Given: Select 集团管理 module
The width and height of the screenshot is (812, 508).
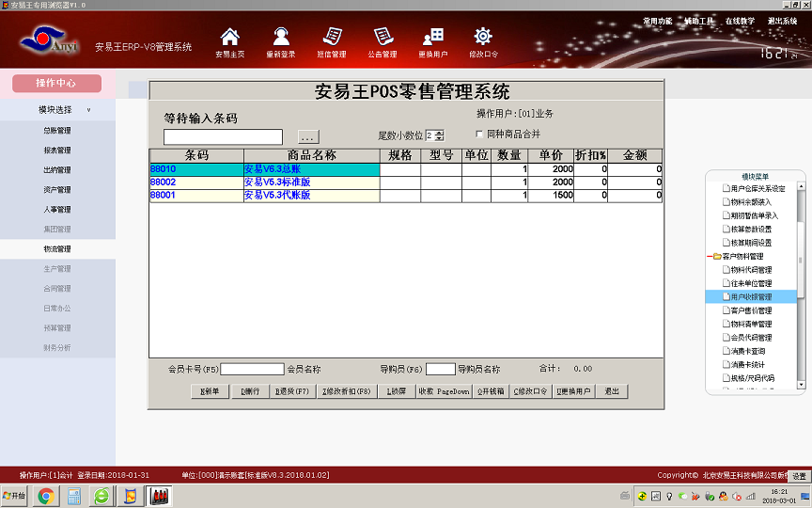Looking at the screenshot, I should coord(57,230).
